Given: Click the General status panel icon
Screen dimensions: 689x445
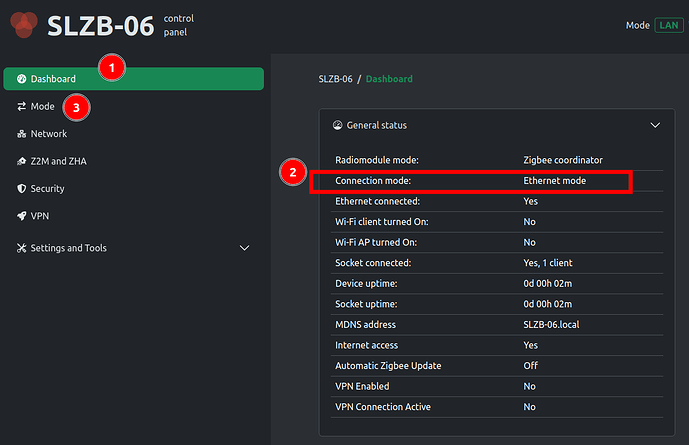Looking at the screenshot, I should pyautogui.click(x=337, y=125).
